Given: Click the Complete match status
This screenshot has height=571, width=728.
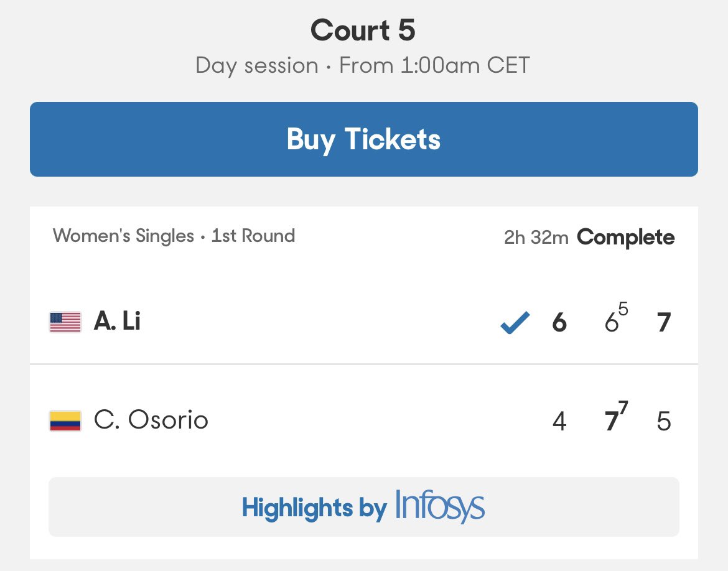Looking at the screenshot, I should (625, 238).
